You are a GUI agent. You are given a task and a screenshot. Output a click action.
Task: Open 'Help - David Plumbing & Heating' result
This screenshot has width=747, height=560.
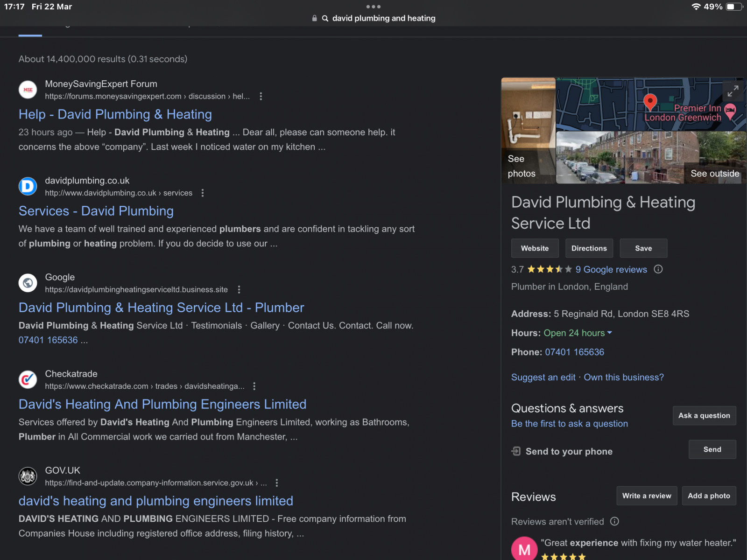pyautogui.click(x=115, y=114)
